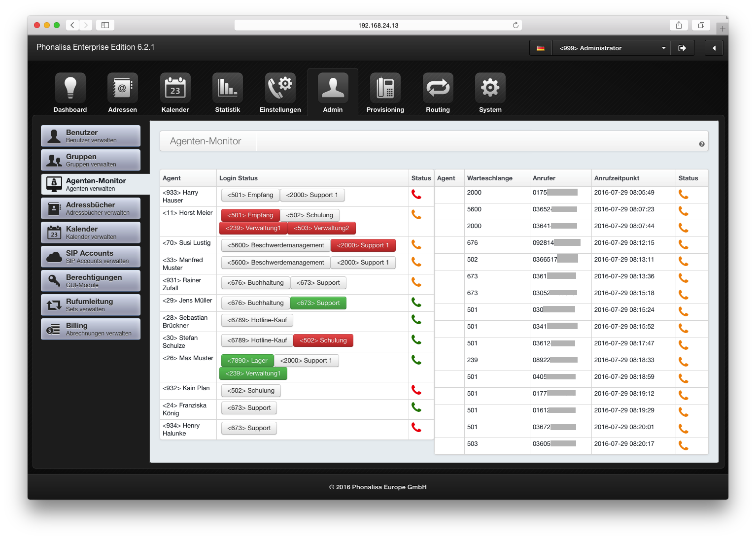756x539 pixels.
Task: Open the Billing sidebar item
Action: (91, 329)
